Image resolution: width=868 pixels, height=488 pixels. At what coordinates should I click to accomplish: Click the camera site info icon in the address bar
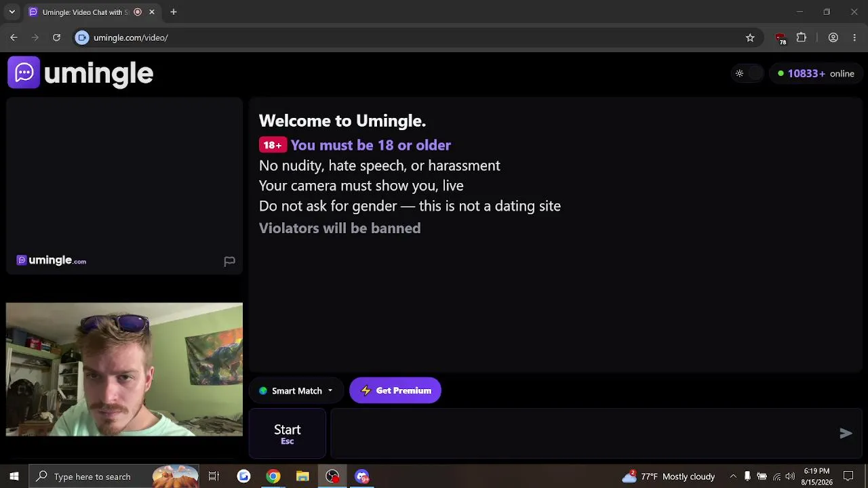(x=82, y=38)
